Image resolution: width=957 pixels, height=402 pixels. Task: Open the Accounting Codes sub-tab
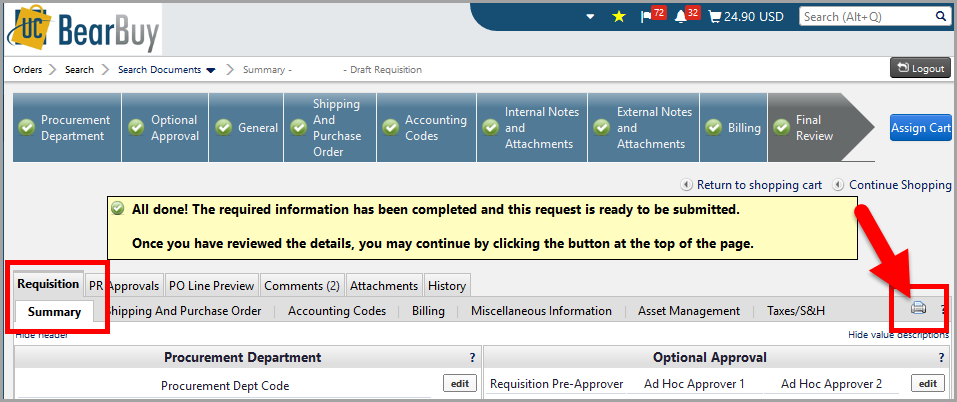[337, 311]
